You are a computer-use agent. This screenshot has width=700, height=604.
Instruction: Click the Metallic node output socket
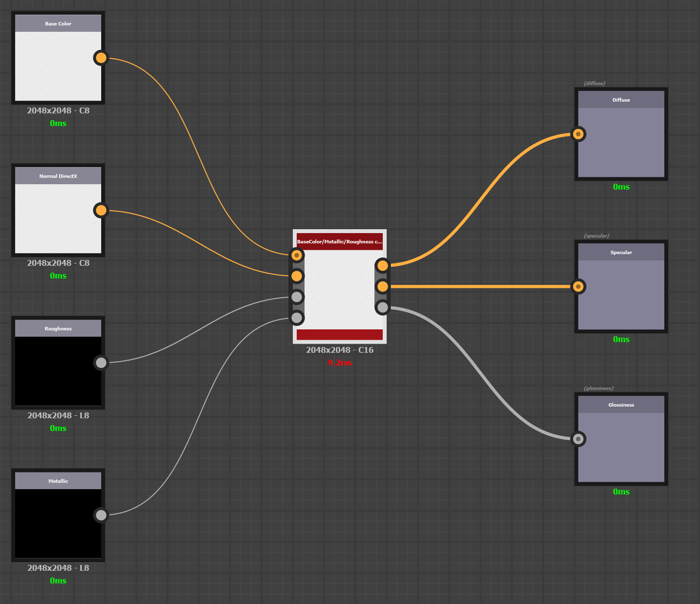101,515
